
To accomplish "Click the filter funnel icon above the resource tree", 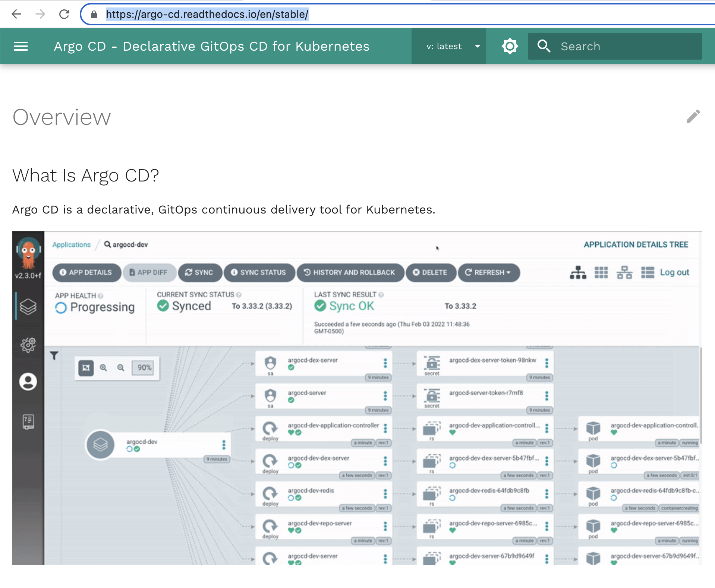I will 54,356.
